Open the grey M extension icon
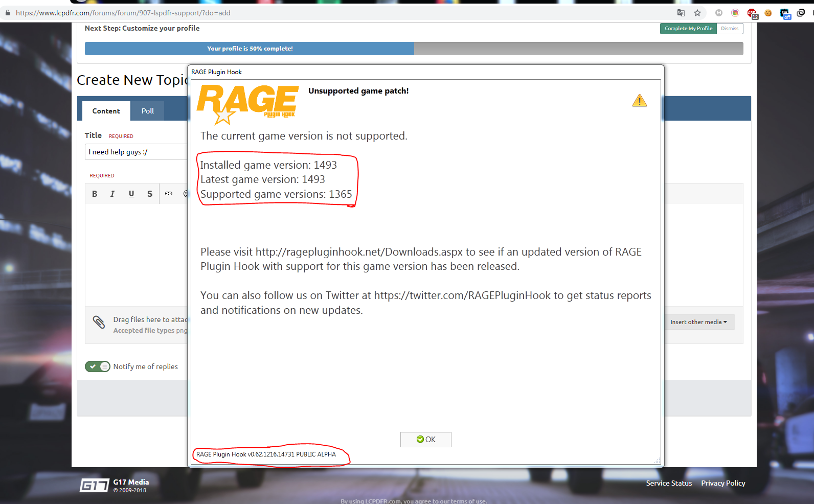 (719, 13)
